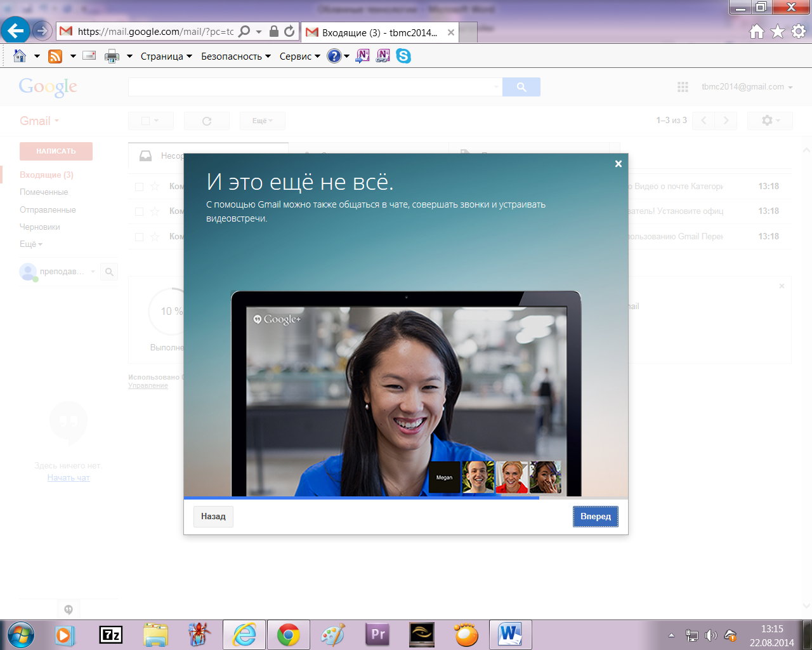The width and height of the screenshot is (812, 650).
Task: Open the Черновики folder
Action: tap(40, 227)
